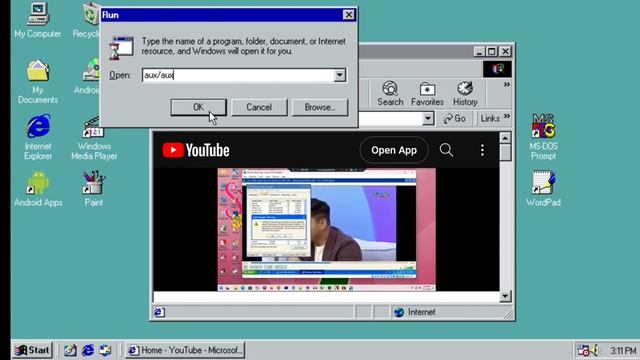Click the page icon in browser status bar
Image resolution: width=640 pixels, height=360 pixels.
[159, 312]
